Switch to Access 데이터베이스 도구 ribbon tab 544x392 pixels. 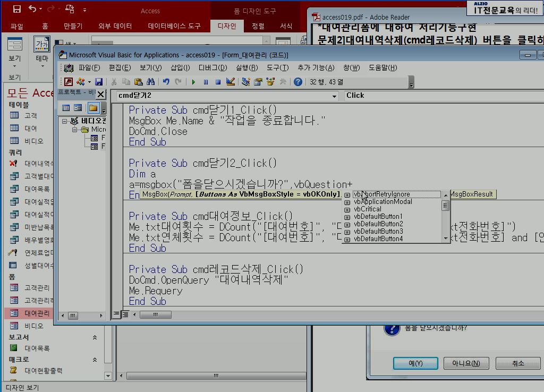click(x=174, y=26)
